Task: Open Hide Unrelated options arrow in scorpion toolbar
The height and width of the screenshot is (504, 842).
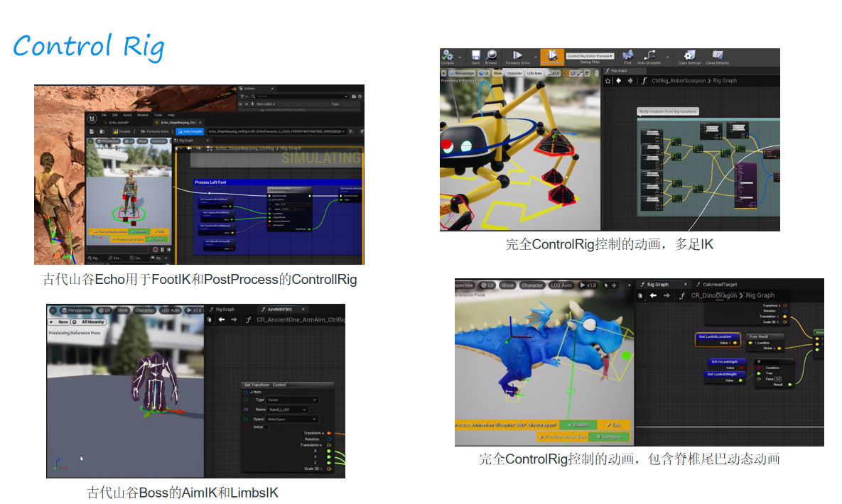Action: [x=667, y=57]
